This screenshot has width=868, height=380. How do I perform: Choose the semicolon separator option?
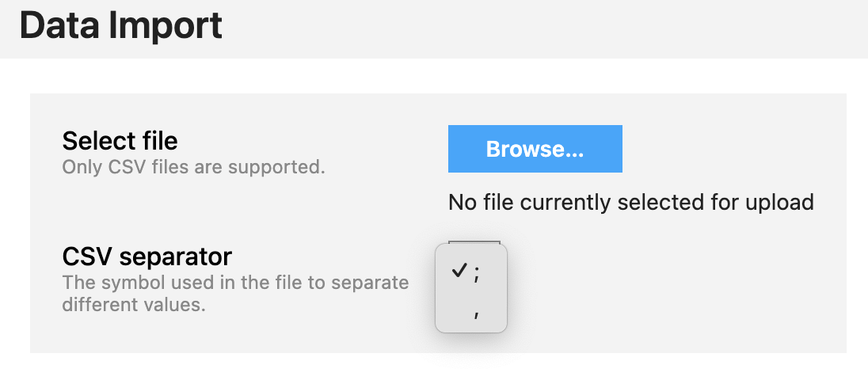point(477,273)
